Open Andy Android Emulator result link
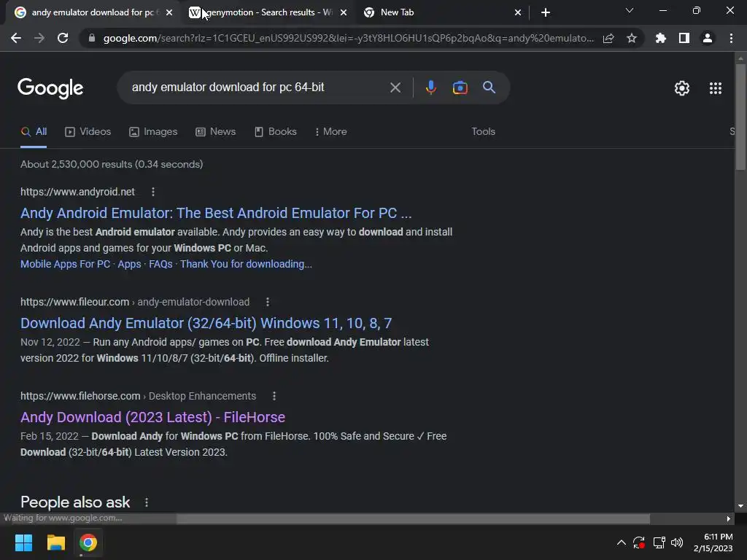Image resolution: width=747 pixels, height=560 pixels. pos(216,213)
